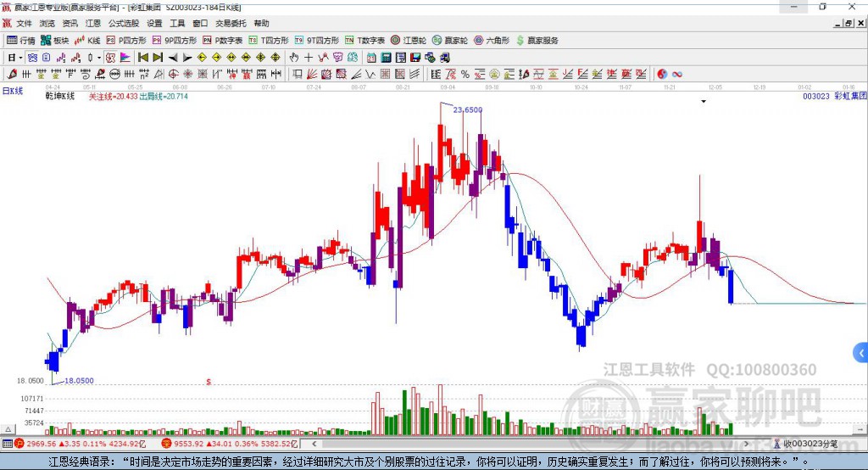Open the 交易委托 menu
The image size is (868, 470).
pos(231,23)
